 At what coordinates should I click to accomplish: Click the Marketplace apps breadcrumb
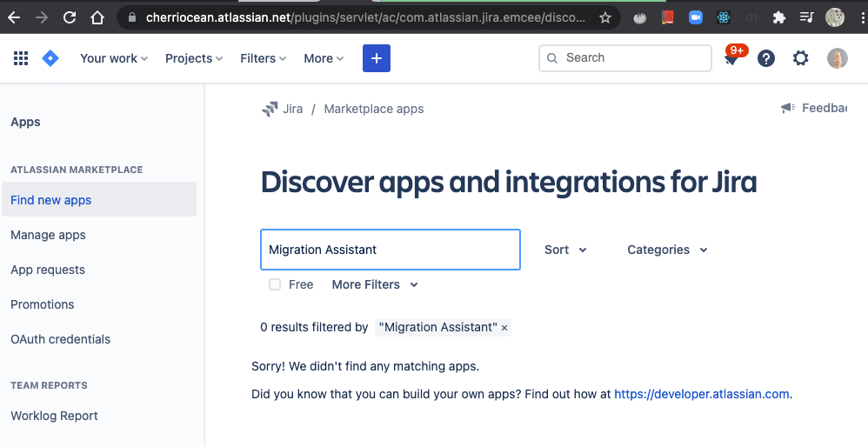point(374,109)
